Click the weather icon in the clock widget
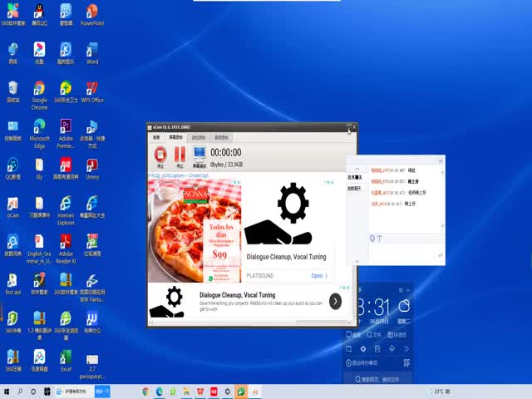 point(404,306)
